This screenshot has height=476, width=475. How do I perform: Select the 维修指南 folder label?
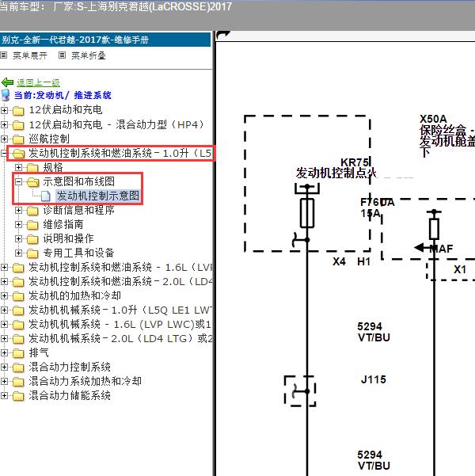[63, 224]
